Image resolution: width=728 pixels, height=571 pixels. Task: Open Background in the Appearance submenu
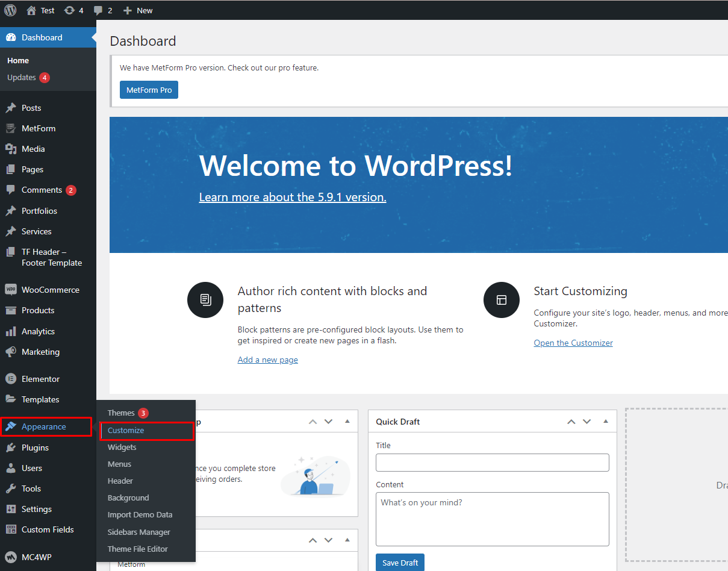point(128,498)
